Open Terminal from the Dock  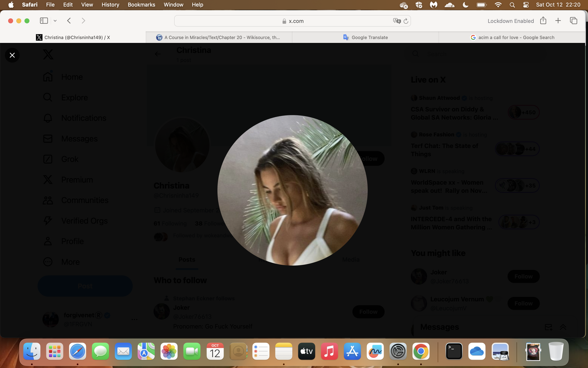click(x=454, y=351)
